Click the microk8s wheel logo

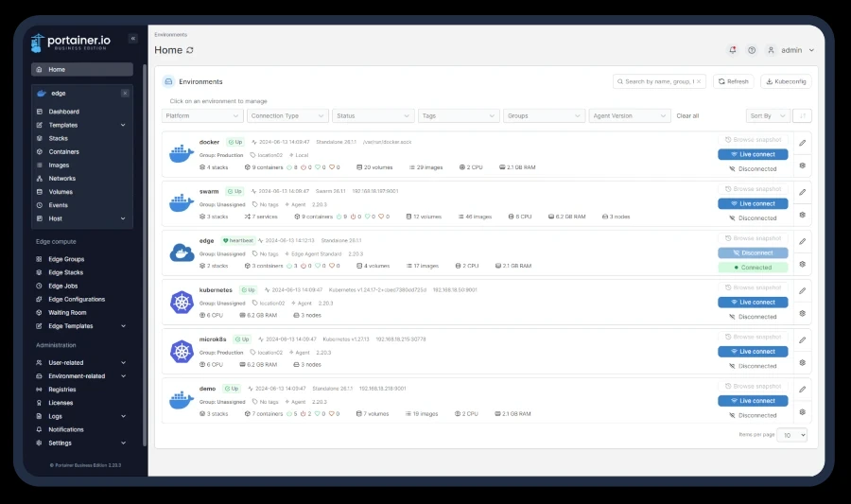[182, 352]
